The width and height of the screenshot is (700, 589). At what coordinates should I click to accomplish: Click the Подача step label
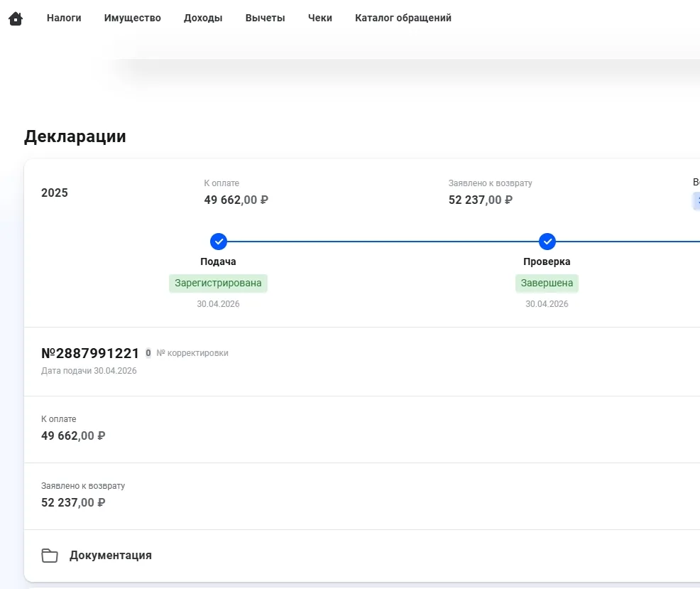tap(218, 261)
